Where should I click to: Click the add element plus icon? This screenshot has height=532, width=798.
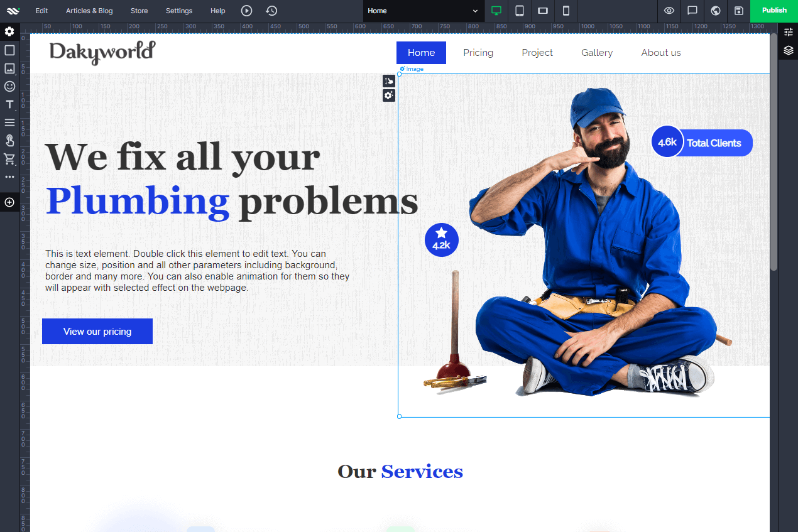(9, 202)
